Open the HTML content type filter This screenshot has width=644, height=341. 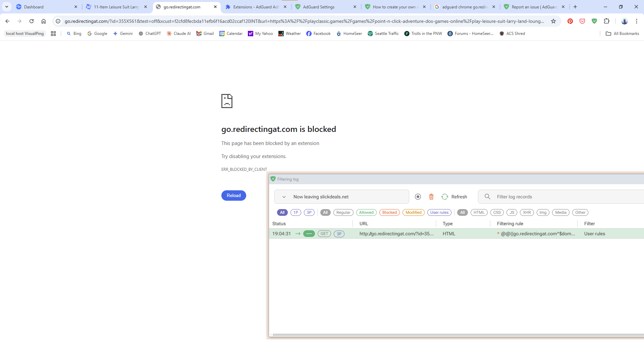point(479,212)
